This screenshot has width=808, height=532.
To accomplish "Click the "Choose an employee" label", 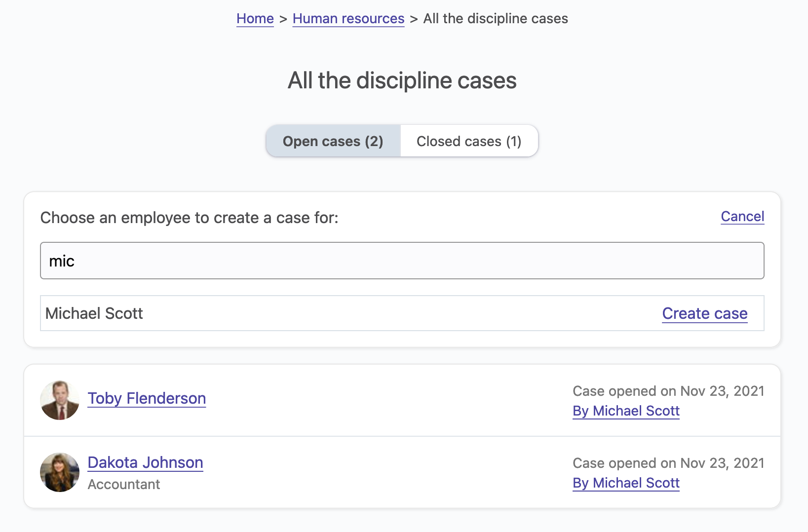I will pyautogui.click(x=190, y=218).
